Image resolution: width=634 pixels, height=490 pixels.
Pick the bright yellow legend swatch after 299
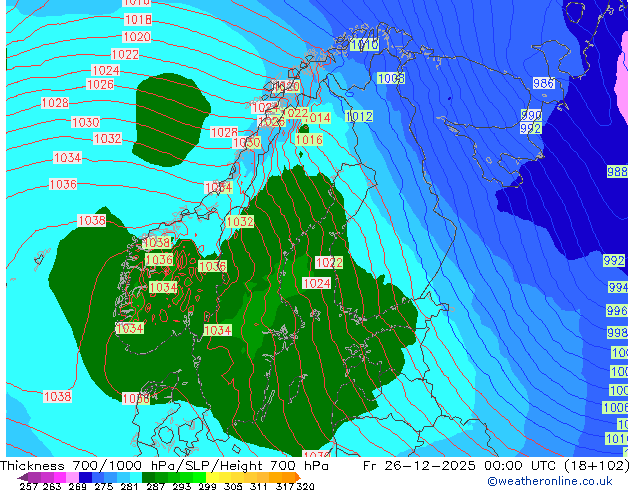click(212, 477)
